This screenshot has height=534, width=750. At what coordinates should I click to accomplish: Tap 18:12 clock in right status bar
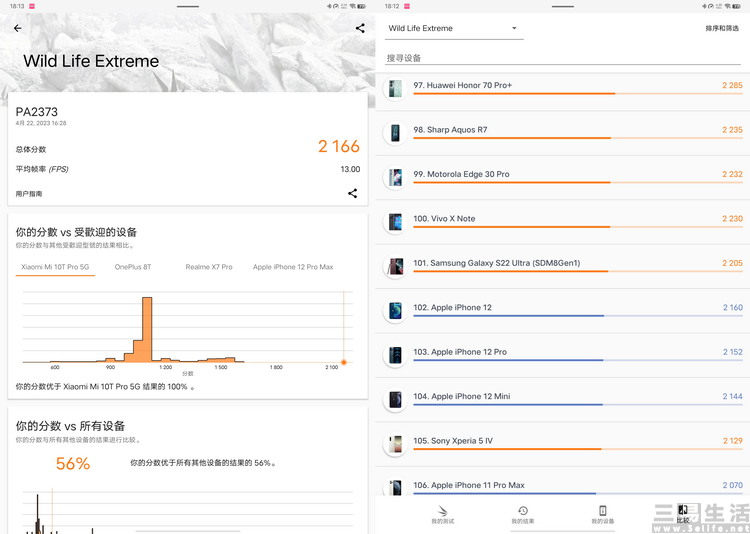click(x=392, y=6)
